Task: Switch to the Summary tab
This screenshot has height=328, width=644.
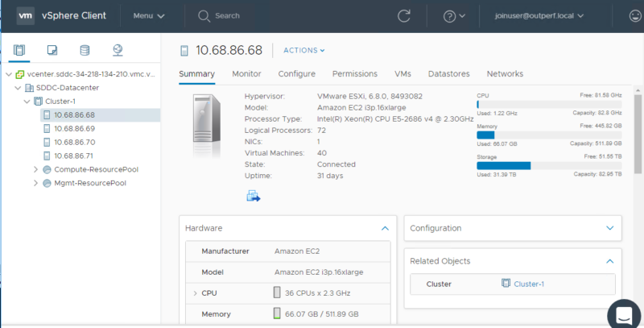Action: [196, 74]
